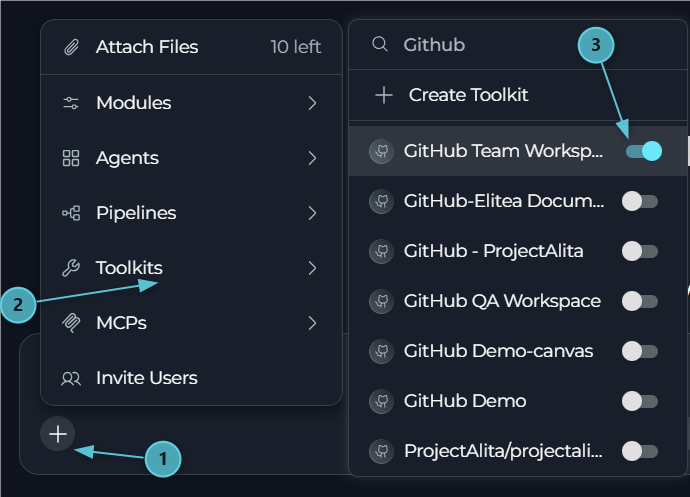Click Create Toolkit
Image resolution: width=690 pixels, height=497 pixels.
(x=518, y=95)
